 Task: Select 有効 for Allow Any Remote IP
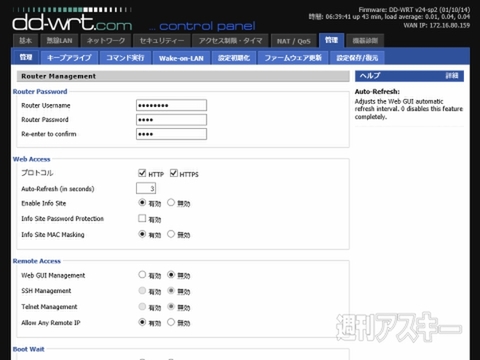tap(142, 322)
